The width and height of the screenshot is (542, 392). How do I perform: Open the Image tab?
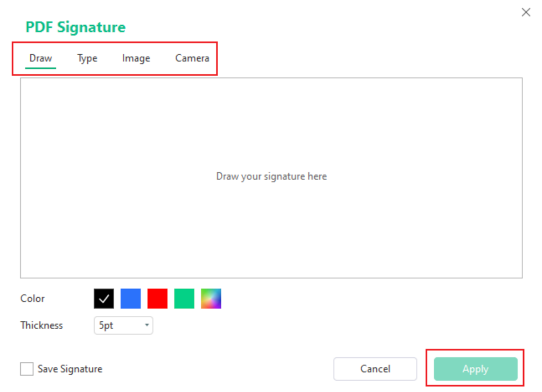(x=135, y=58)
